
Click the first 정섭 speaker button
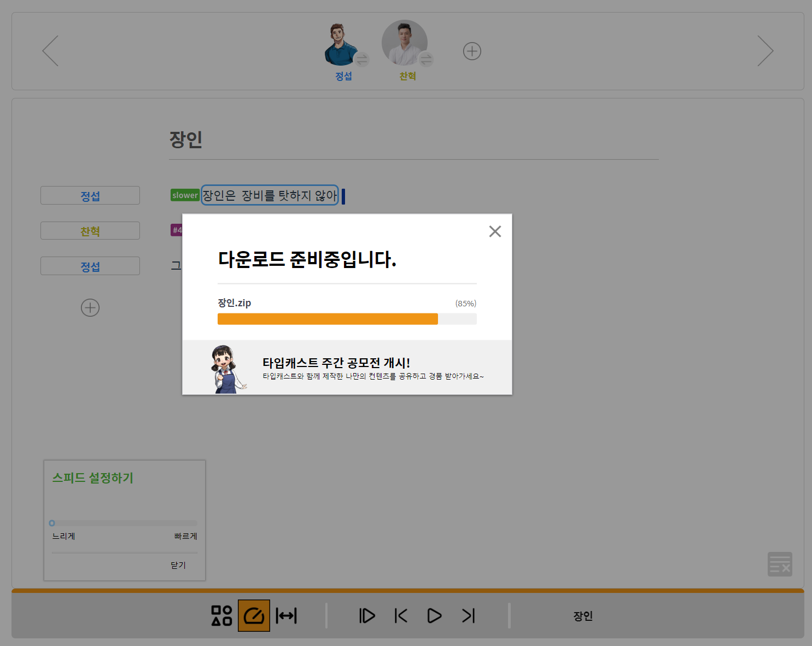90,195
